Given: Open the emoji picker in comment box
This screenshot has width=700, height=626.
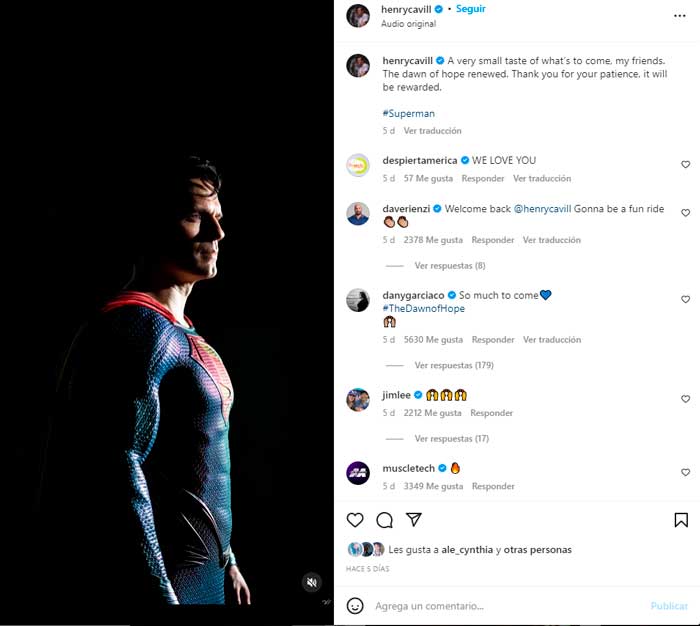Looking at the screenshot, I should [x=355, y=606].
